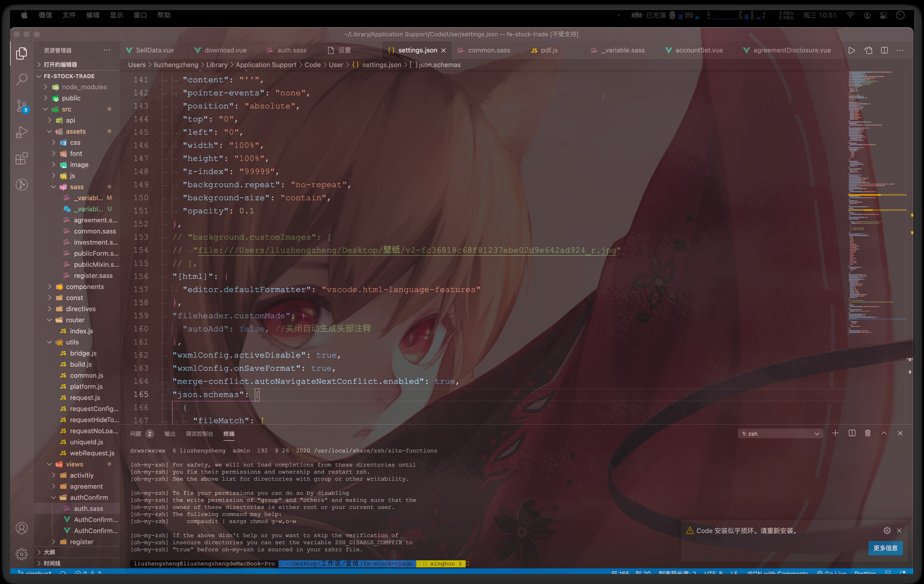Screen dimensions: 924x584
Task: Open the Search view icon
Action: (21, 79)
